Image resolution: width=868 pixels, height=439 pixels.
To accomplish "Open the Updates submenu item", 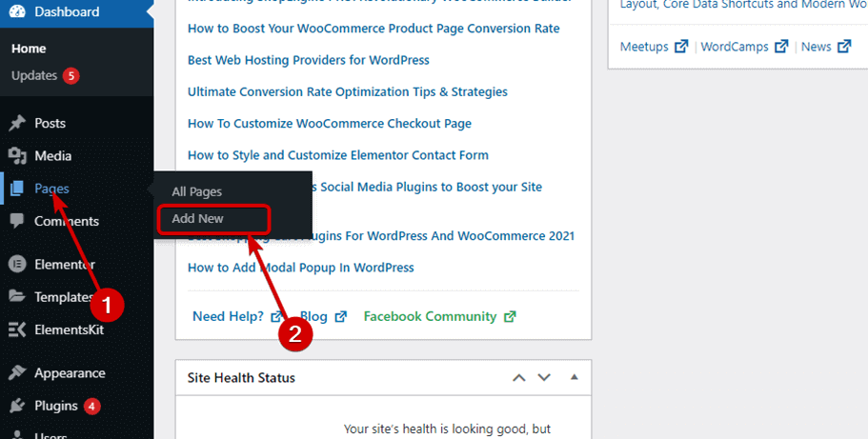I will 34,75.
